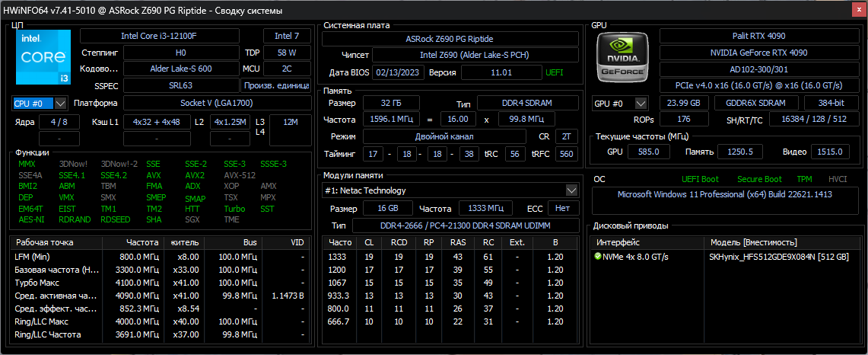
Task: Click the 11.01 BIOS version field
Action: 501,72
